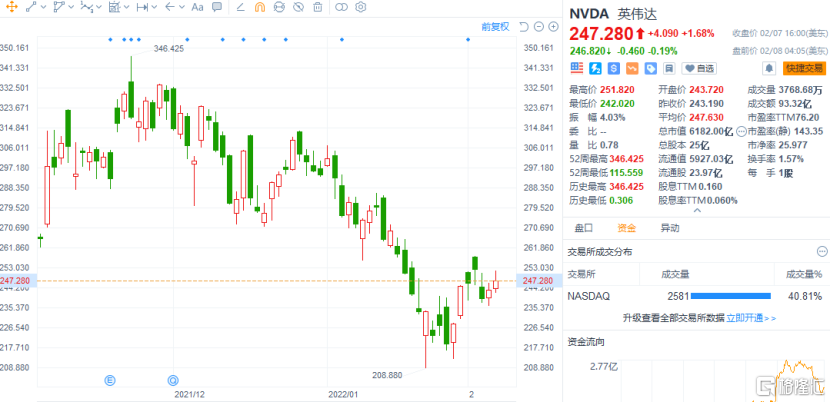831x403 pixels.
Task: Select the trend line drawing tool
Action: [31, 7]
